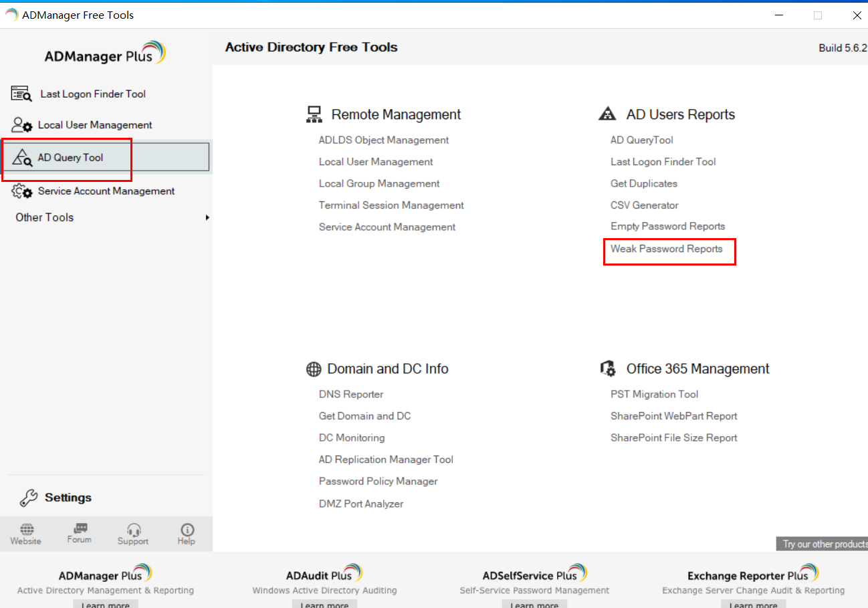
Task: Click 'Windows Active Directory Auditing' text
Action: [324, 591]
